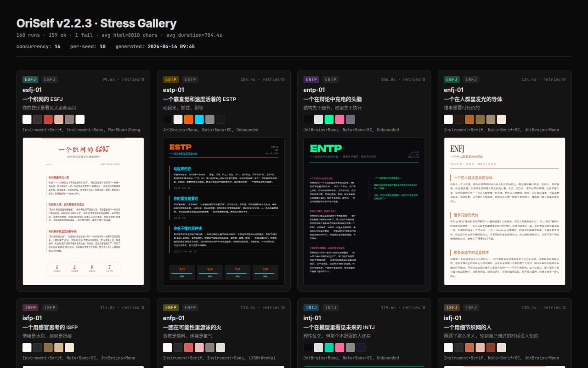This screenshot has height=368, width=588.
Task: Click the purple ENTP badge on entp-01 card
Action: point(311,79)
